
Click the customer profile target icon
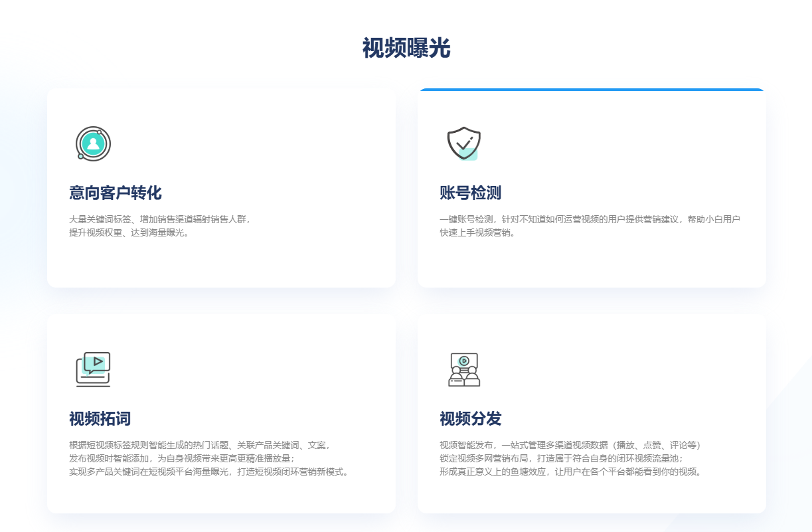coord(93,143)
